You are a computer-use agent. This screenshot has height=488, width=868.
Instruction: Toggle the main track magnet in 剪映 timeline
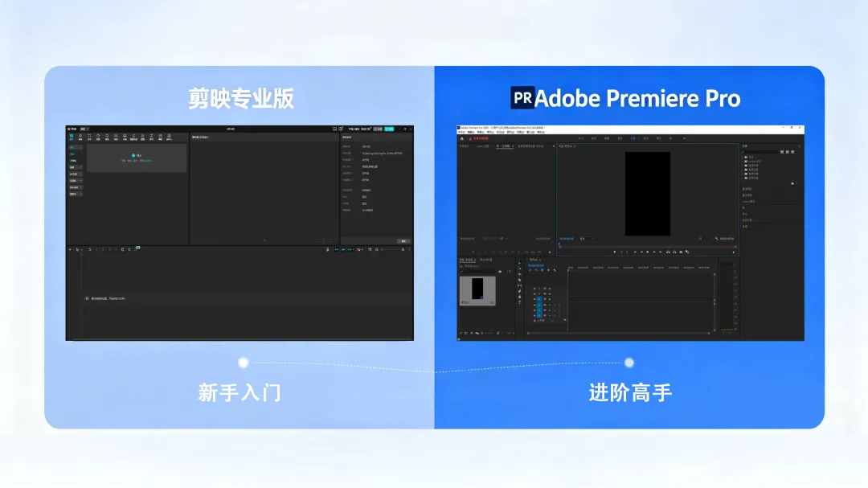point(336,249)
